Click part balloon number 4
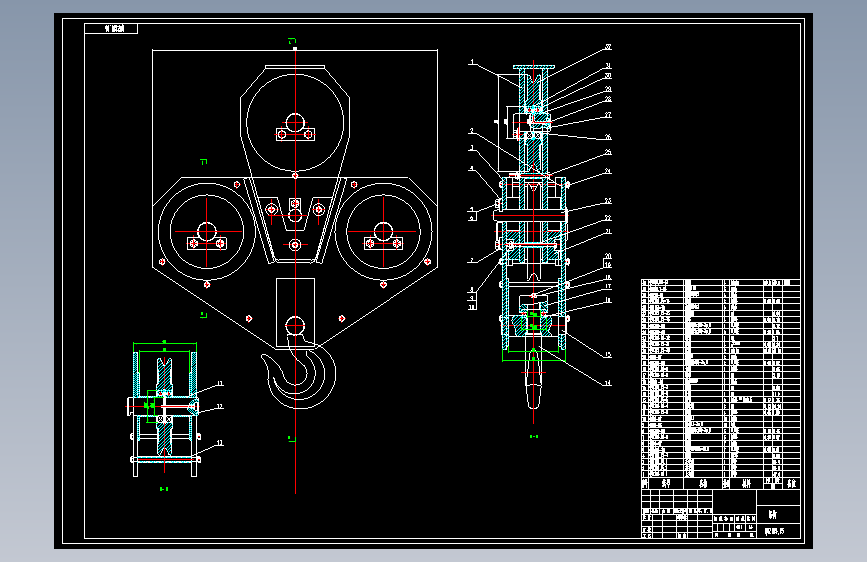This screenshot has height=562, width=867. pos(472,169)
